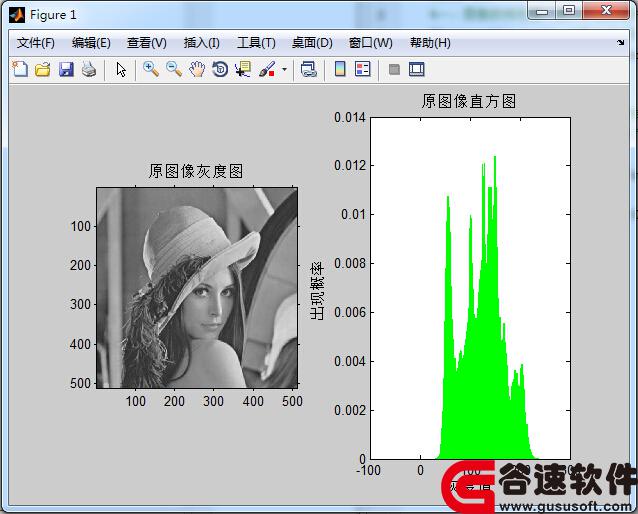638x514 pixels.
Task: Maximize the Figure 1 window
Action: pyautogui.click(x=569, y=11)
